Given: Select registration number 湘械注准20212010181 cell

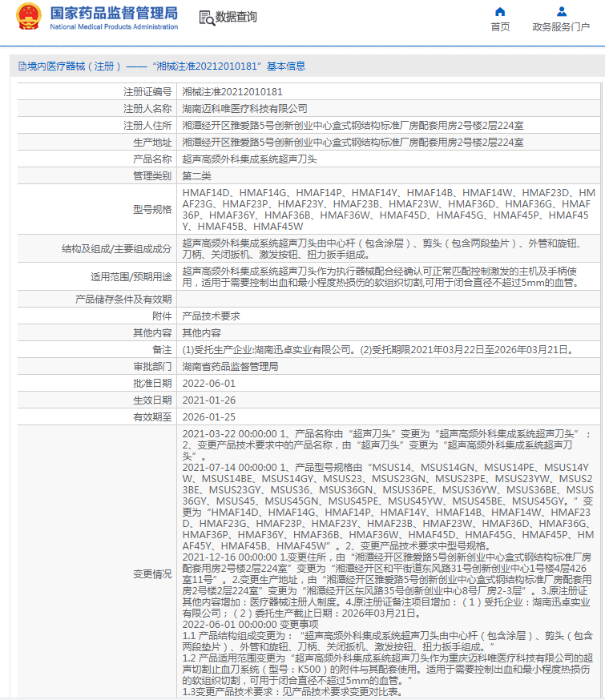Looking at the screenshot, I should pos(232,92).
